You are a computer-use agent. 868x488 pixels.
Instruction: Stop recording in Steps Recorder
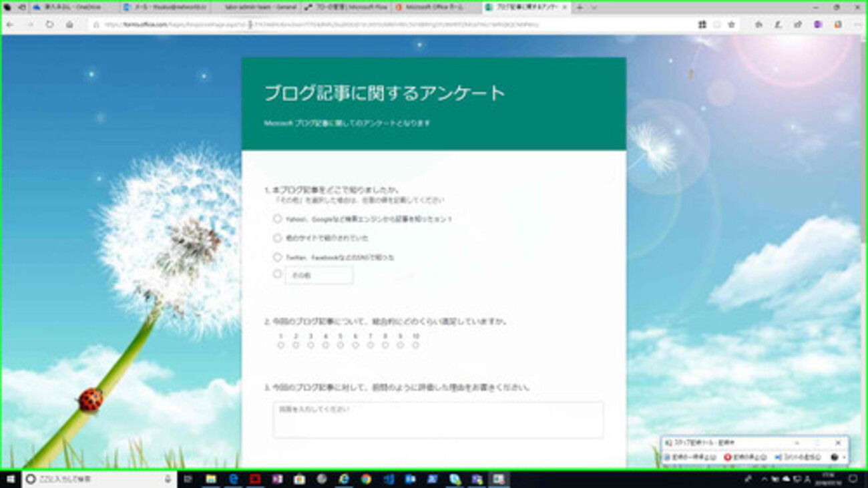(745, 457)
